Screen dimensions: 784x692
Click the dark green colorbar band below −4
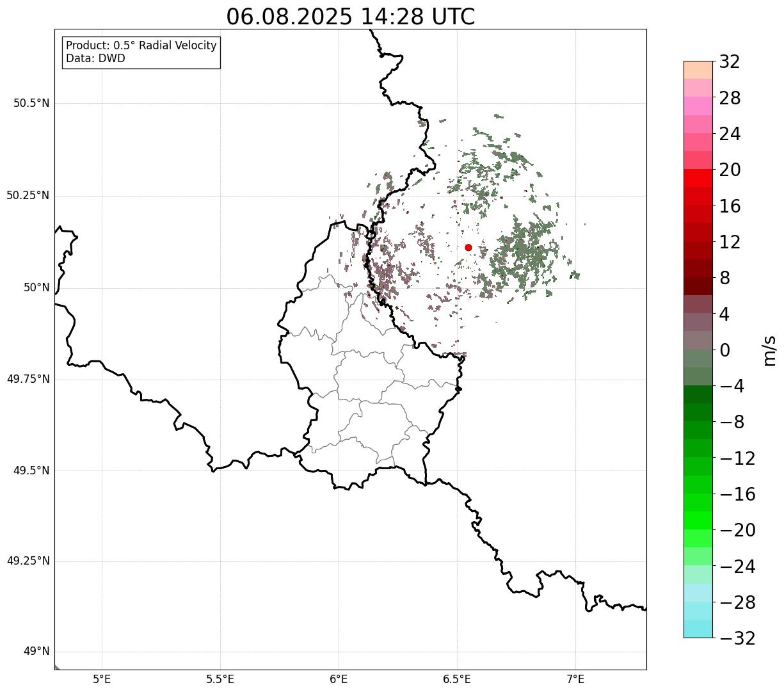pyautogui.click(x=698, y=394)
